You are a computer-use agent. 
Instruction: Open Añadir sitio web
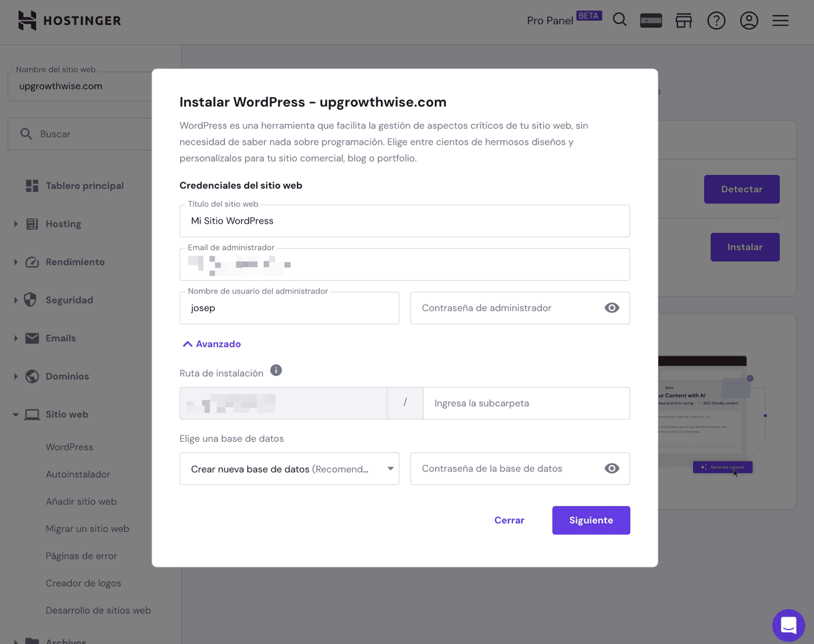[x=81, y=502]
